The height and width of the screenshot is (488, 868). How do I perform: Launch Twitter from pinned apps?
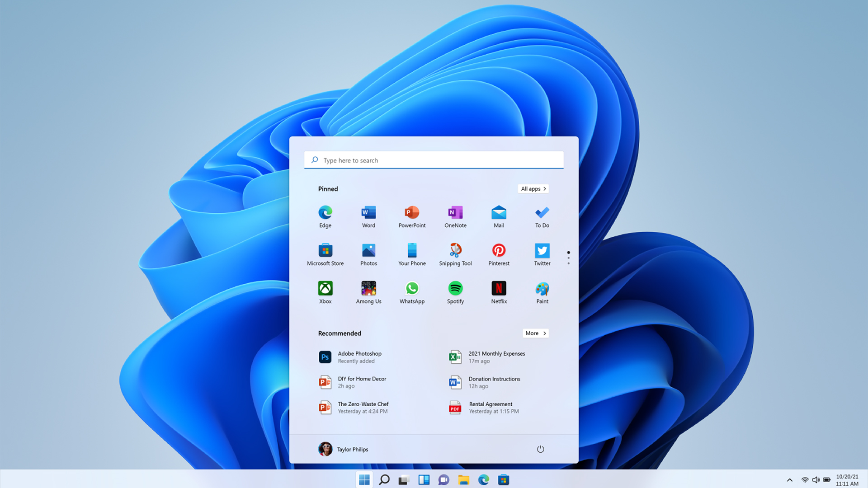coord(542,254)
